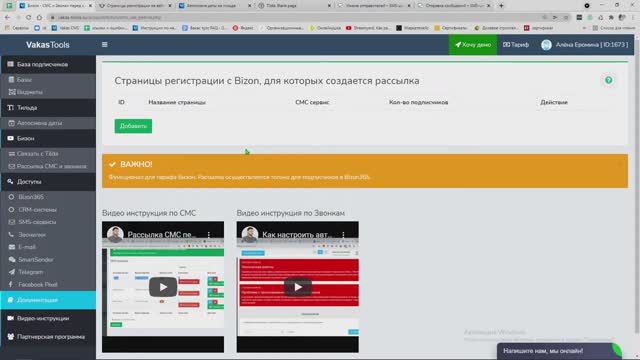This screenshot has height=360, width=640.
Task: Play the Как настроить авт... video
Action: [x=298, y=287]
